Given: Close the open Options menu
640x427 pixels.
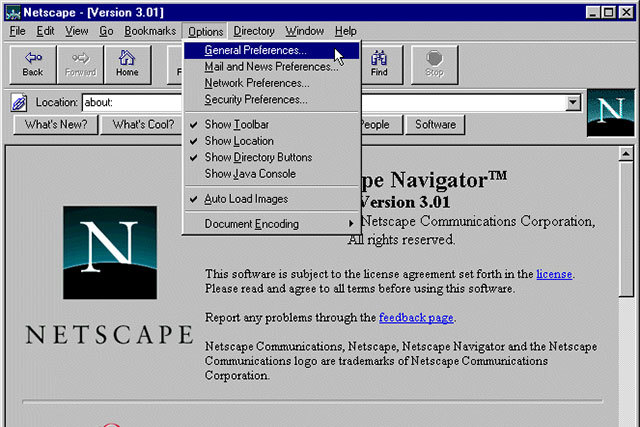Looking at the screenshot, I should [x=205, y=31].
